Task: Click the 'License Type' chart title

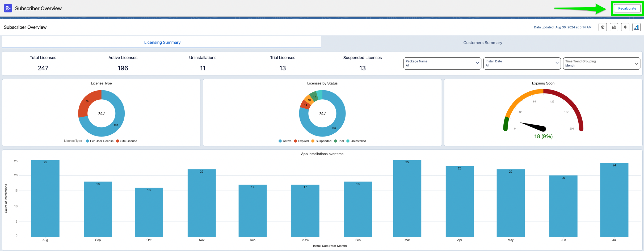Action: click(101, 83)
